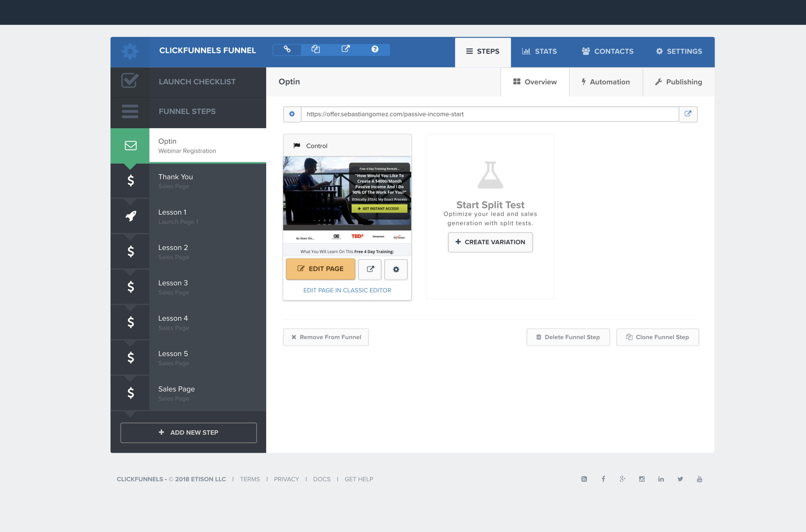
Task: Click the clone funnel icon in header
Action: click(315, 49)
